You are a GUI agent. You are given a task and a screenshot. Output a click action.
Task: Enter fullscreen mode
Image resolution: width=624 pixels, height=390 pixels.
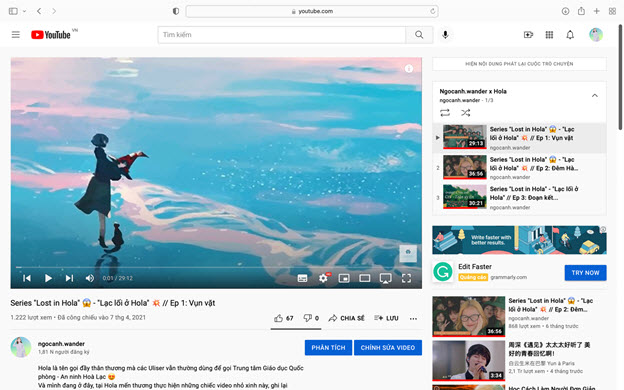[406, 278]
